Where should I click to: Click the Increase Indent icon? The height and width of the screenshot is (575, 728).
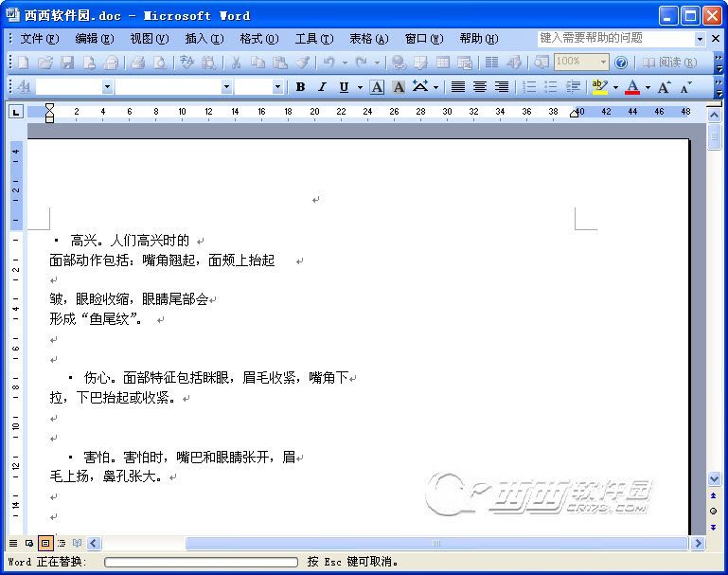[573, 86]
